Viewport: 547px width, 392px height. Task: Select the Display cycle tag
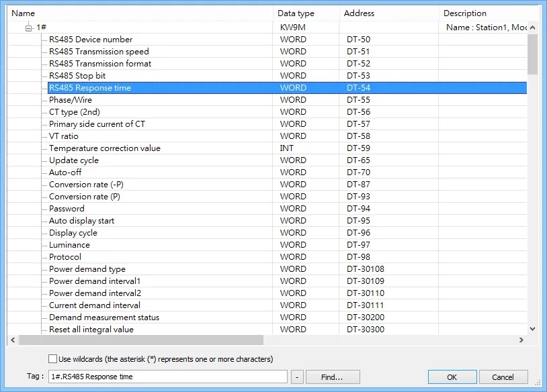[x=73, y=233]
